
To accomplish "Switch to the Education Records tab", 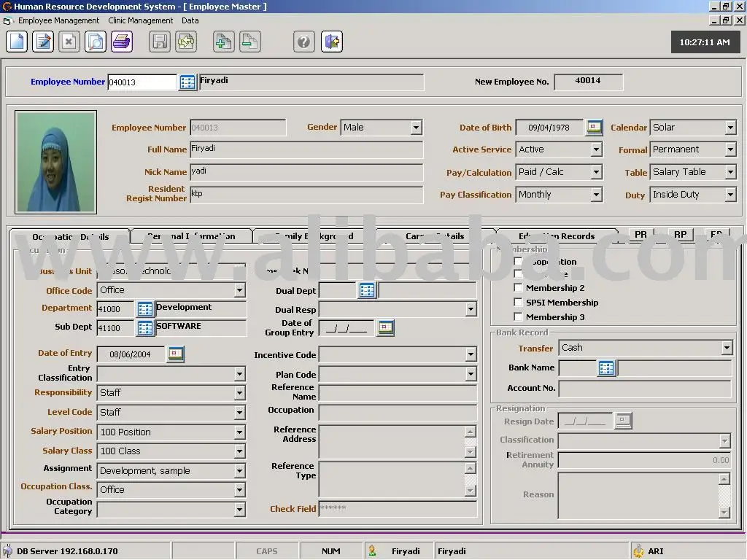I will (557, 236).
